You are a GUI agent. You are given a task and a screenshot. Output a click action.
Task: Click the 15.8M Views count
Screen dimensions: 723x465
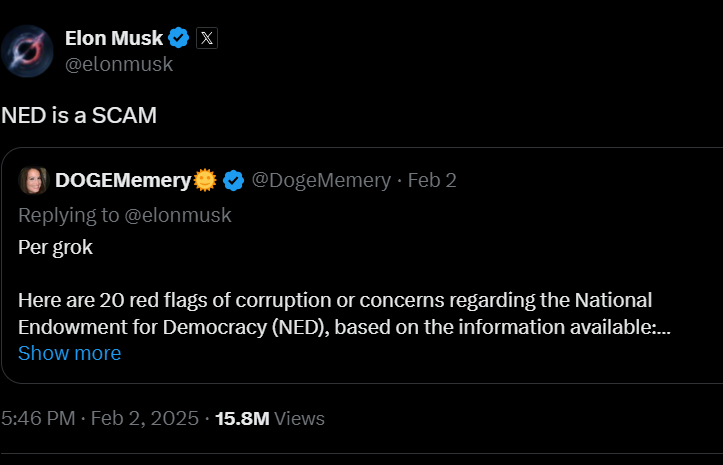click(x=271, y=419)
